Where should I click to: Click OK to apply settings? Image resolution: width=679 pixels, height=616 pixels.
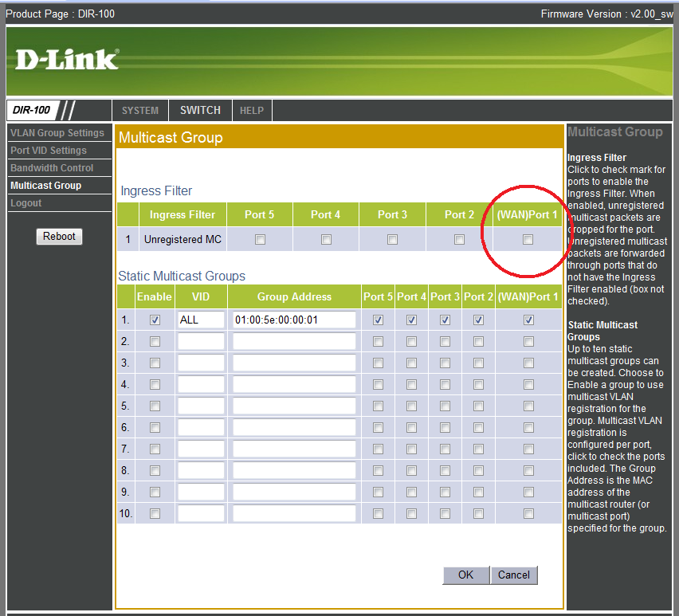[465, 575]
